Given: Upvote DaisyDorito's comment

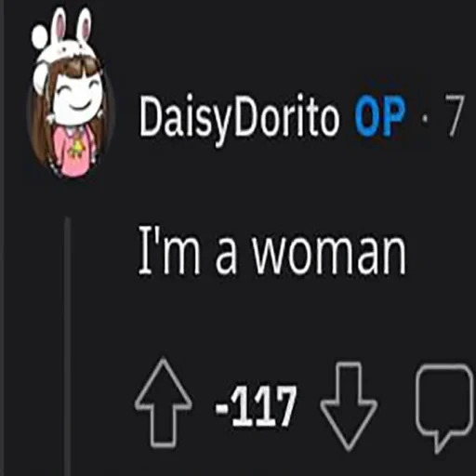Looking at the screenshot, I should click(163, 403).
